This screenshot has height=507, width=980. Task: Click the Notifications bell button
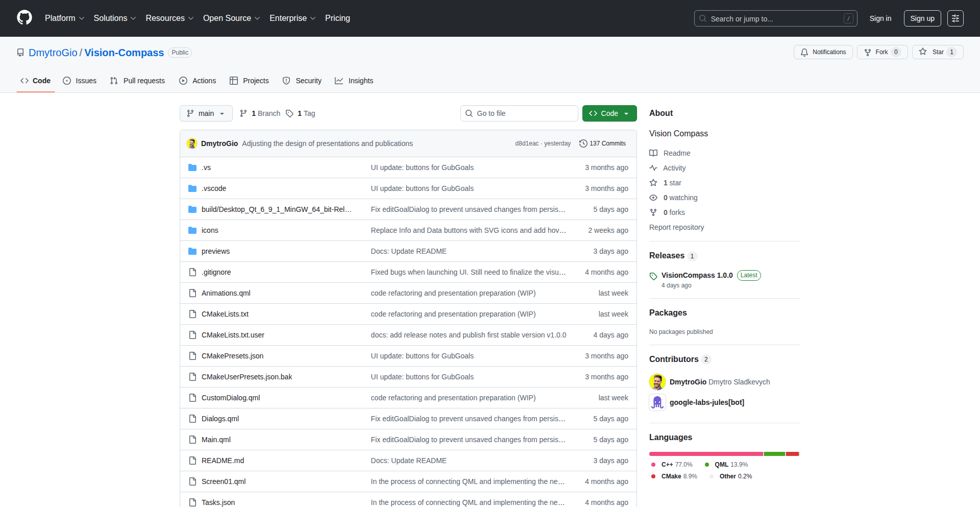823,52
